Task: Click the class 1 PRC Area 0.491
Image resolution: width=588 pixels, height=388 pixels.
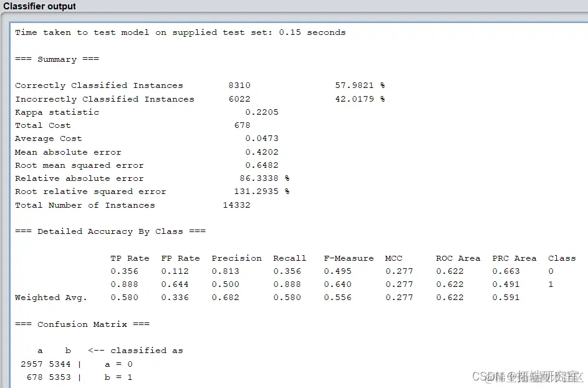Action: (x=506, y=284)
